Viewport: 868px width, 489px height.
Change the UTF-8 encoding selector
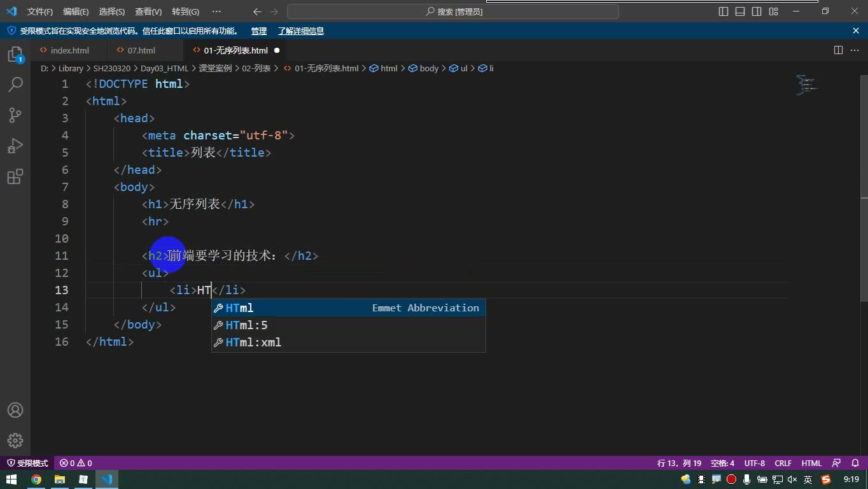point(754,463)
